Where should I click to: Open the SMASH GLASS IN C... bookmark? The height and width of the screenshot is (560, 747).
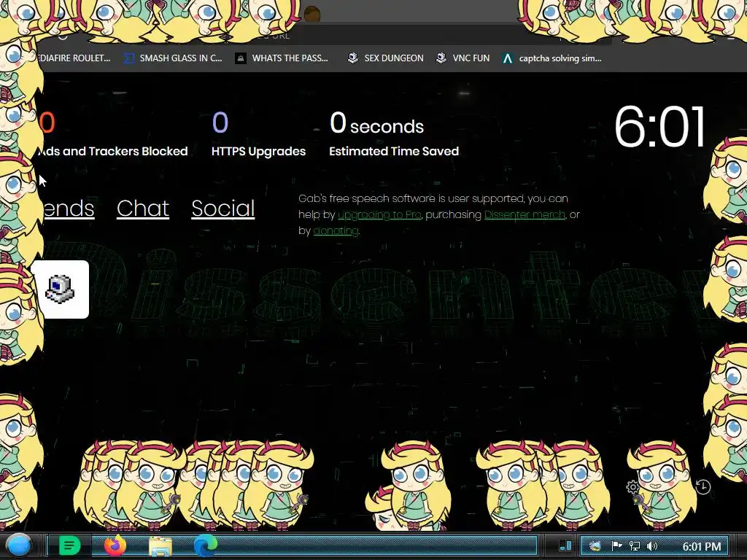tap(173, 58)
